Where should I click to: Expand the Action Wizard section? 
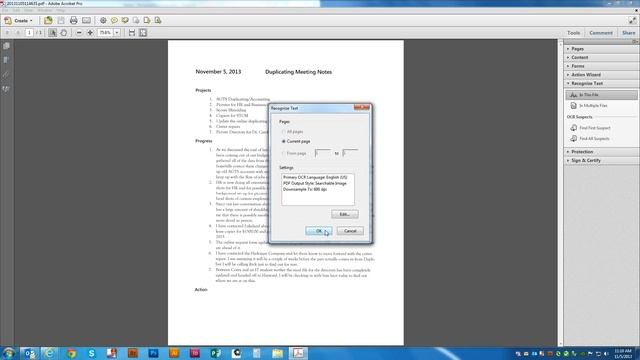(x=601, y=75)
